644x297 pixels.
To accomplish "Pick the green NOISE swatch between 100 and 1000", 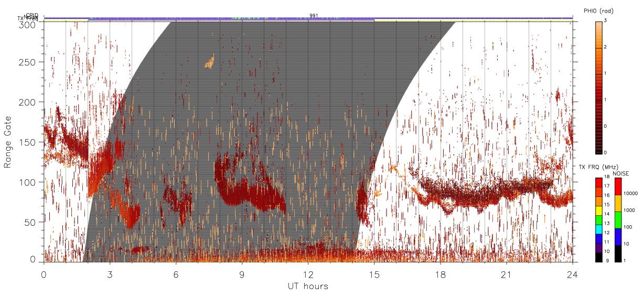I will (618, 219).
